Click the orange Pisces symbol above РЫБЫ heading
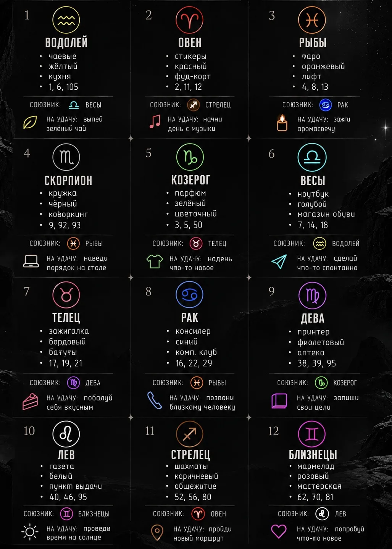The height and width of the screenshot is (549, 392). 312,20
